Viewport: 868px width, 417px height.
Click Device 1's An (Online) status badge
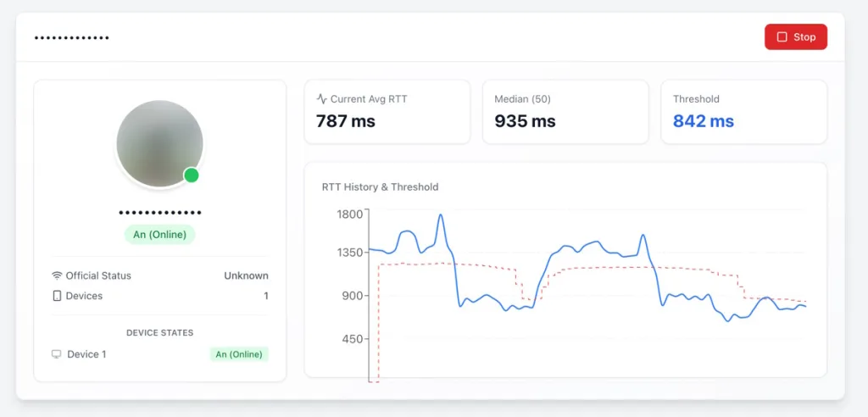pyautogui.click(x=239, y=354)
